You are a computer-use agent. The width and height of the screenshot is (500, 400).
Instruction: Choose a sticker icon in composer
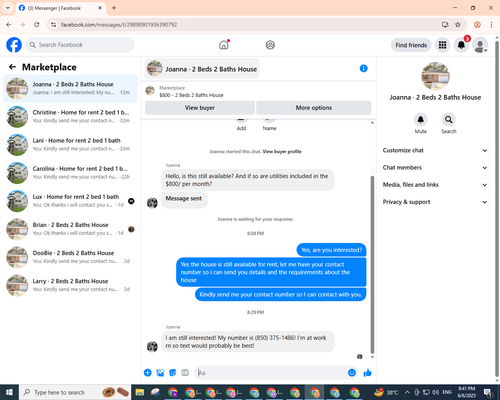click(173, 373)
